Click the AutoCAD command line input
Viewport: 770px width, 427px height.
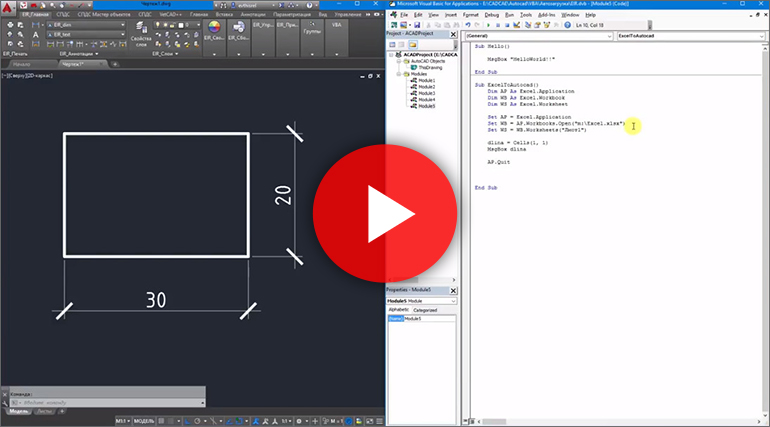tap(100, 403)
